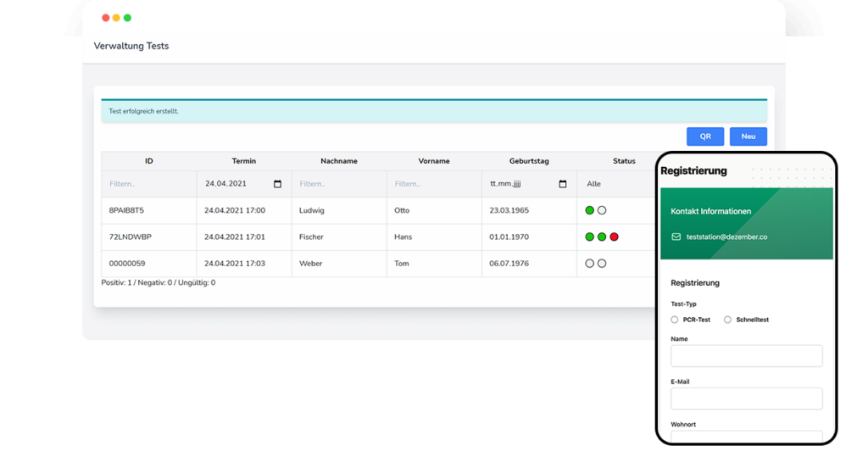
Task: Click the Geburtstag tt.mm.jjjj filter field
Action: click(519, 184)
